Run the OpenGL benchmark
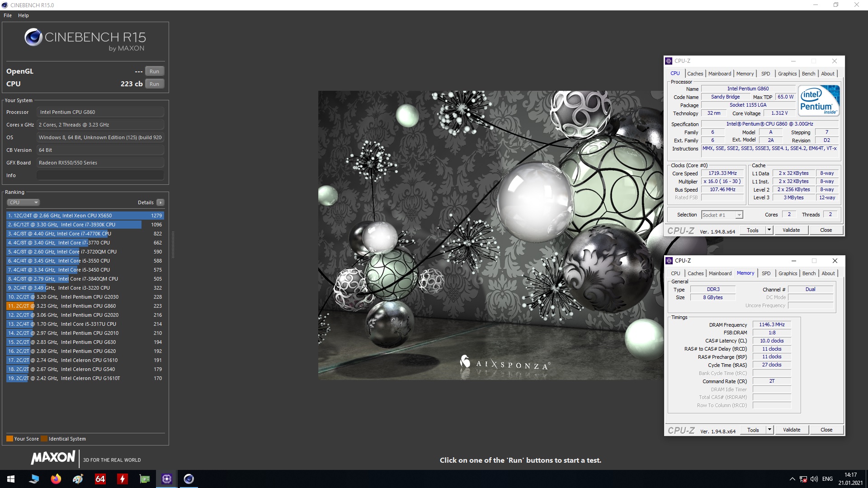This screenshot has width=868, height=488. pyautogui.click(x=155, y=71)
